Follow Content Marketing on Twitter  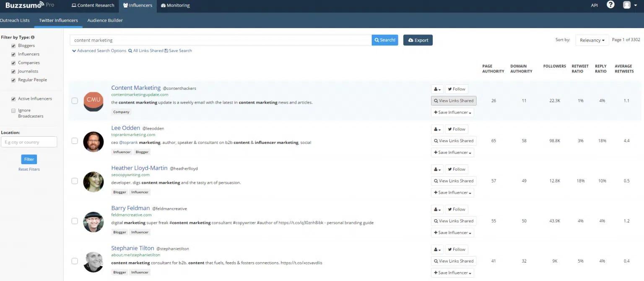[457, 89]
